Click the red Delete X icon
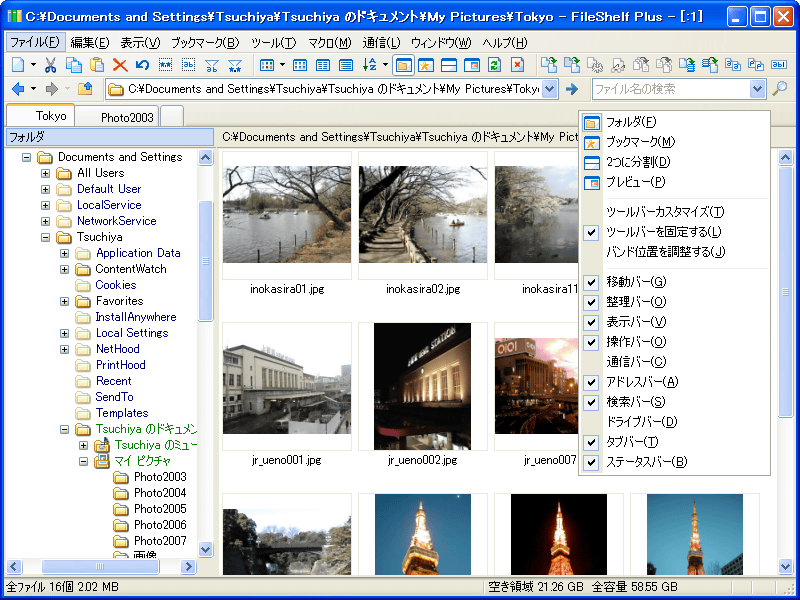The width and height of the screenshot is (800, 600). 120,65
